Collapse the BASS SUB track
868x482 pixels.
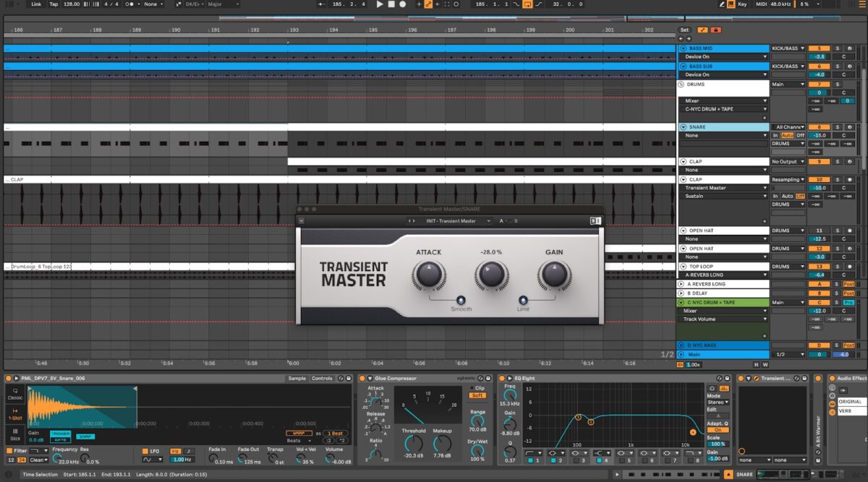coord(683,66)
